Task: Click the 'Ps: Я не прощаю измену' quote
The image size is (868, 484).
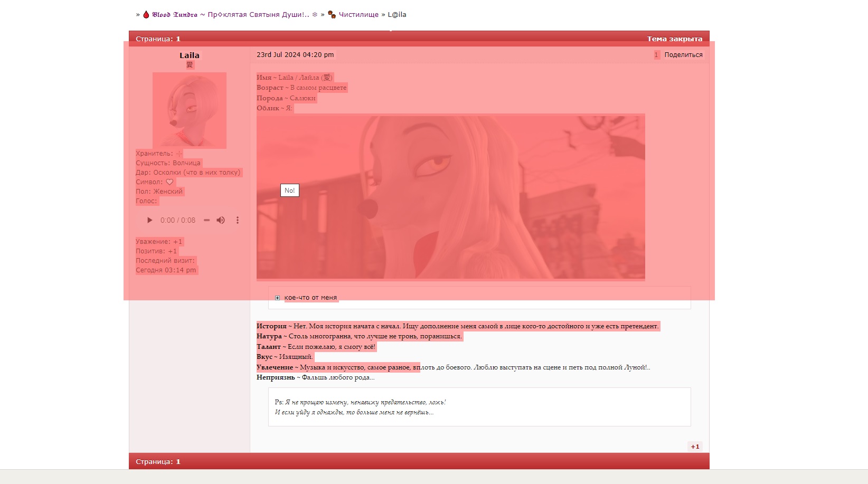Action: [360, 402]
